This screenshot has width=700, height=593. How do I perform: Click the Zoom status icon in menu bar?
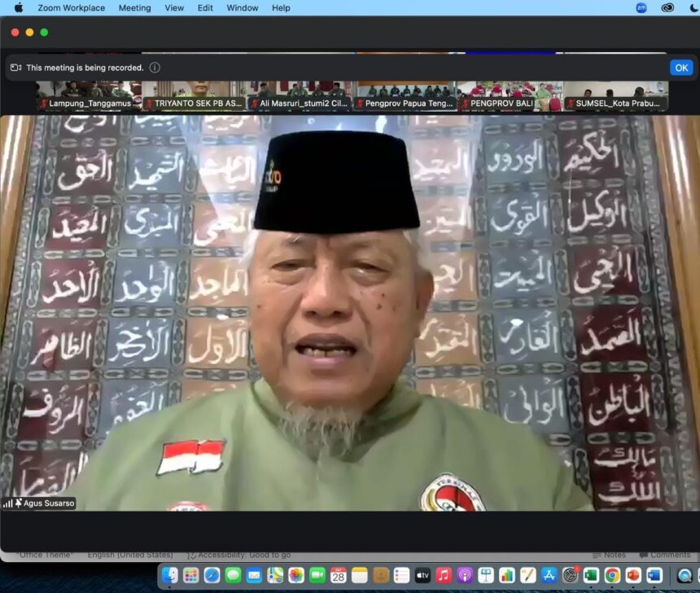click(641, 8)
